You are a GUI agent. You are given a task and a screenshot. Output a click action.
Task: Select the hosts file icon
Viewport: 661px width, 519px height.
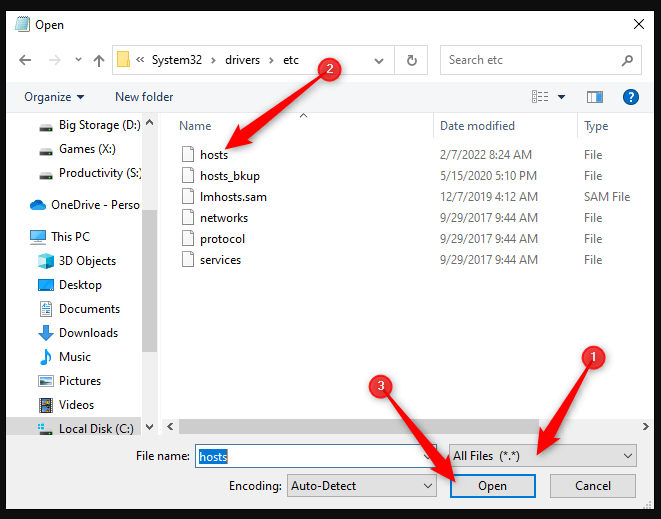(x=188, y=154)
